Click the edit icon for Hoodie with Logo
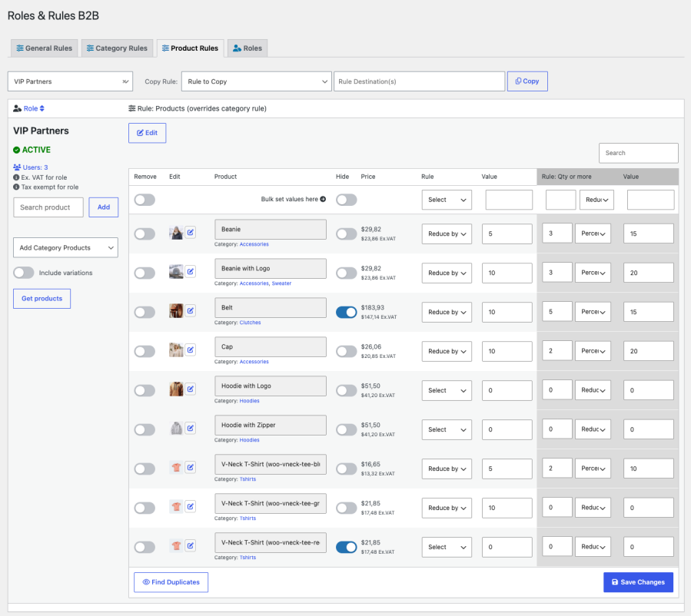Viewport: 691px width, 616px height. click(x=191, y=389)
